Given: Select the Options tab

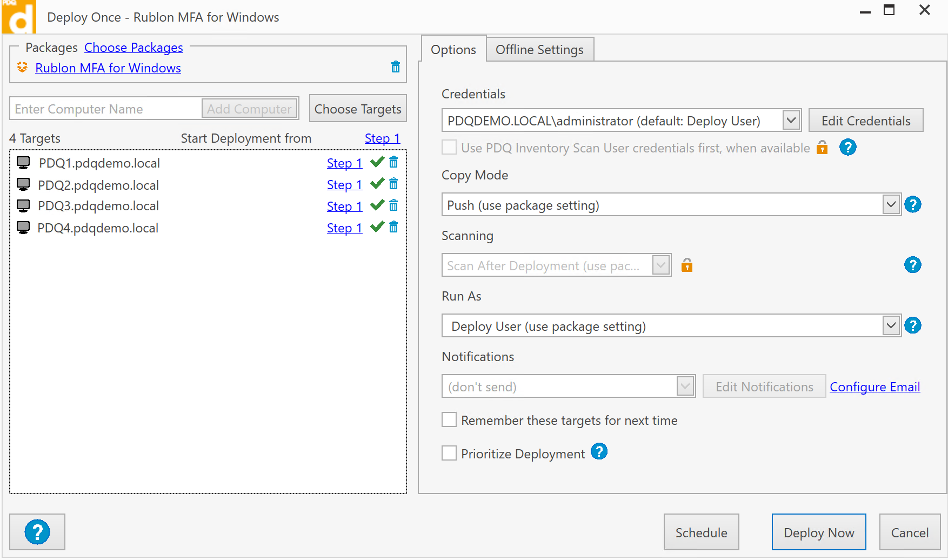Looking at the screenshot, I should pyautogui.click(x=453, y=50).
